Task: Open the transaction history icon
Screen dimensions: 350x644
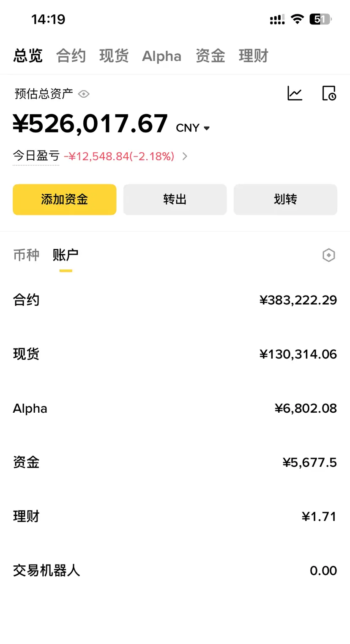Action: tap(329, 93)
